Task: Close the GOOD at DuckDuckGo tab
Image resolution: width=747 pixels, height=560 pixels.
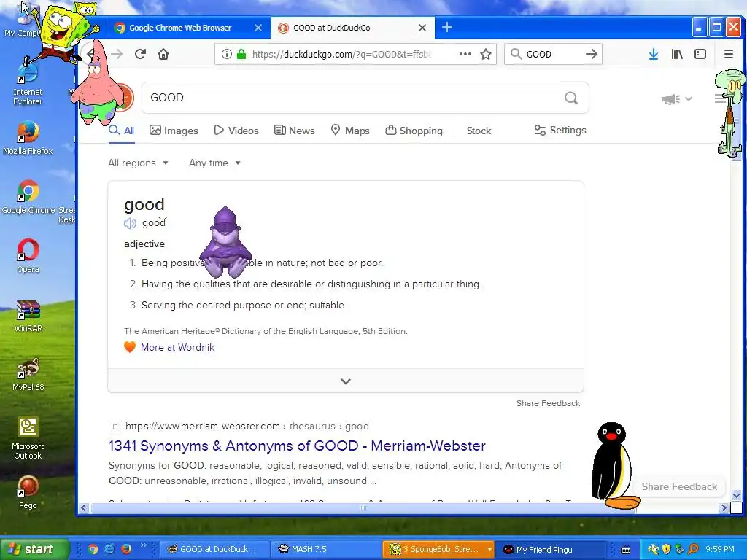Action: click(x=422, y=28)
